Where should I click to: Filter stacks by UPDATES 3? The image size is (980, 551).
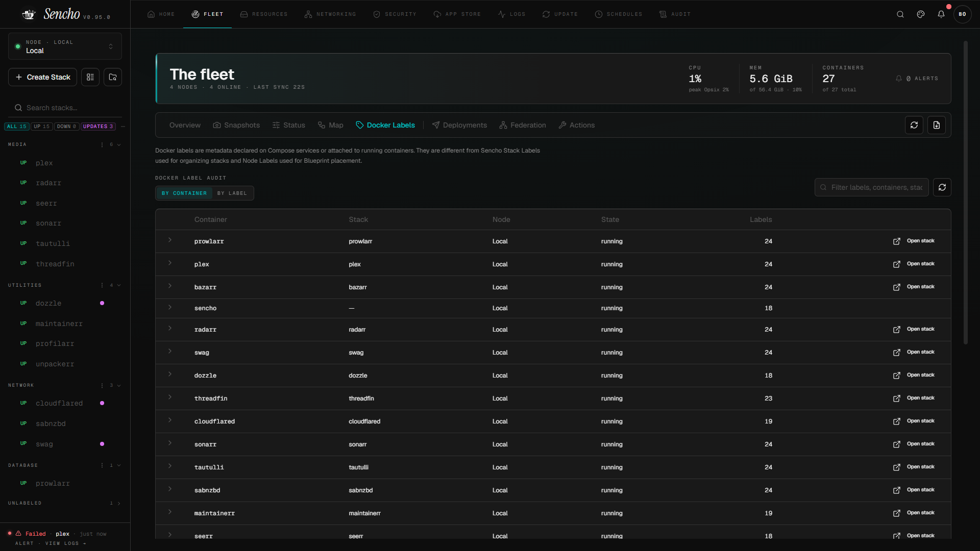[98, 127]
